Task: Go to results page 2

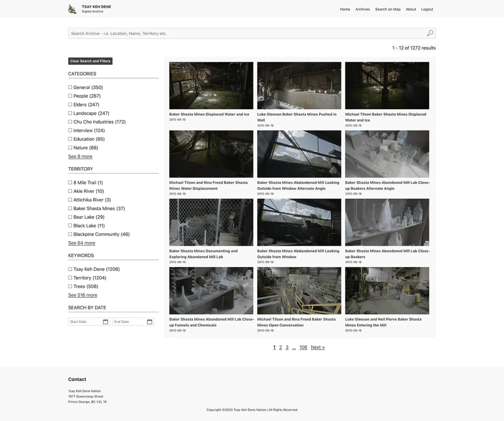Action: [280, 347]
